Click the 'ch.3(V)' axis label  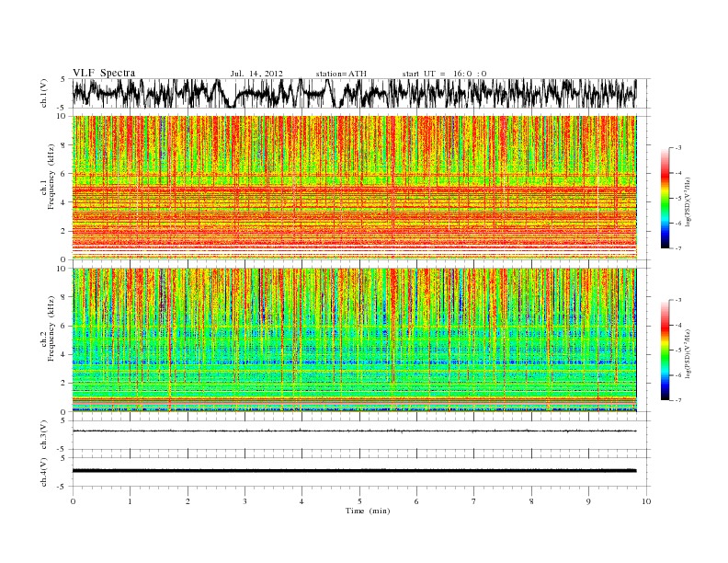(44, 435)
